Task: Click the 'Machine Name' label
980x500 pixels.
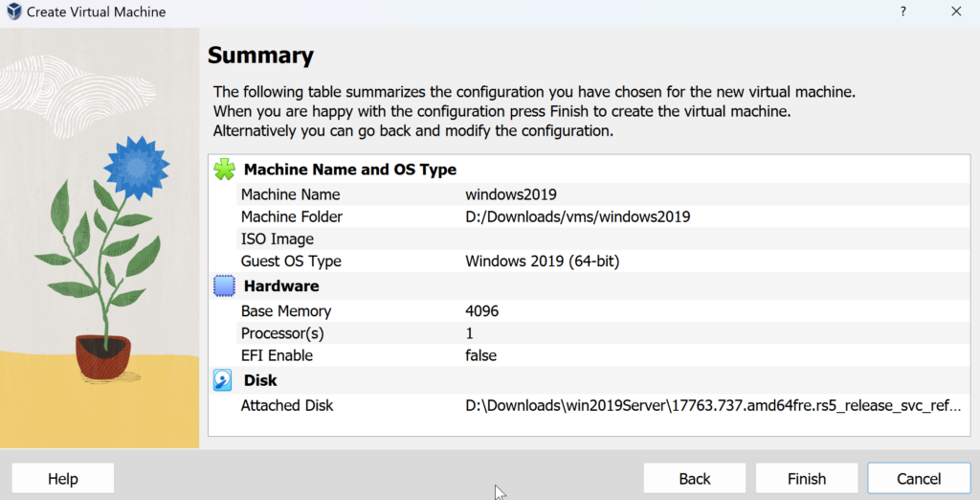Action: pos(291,194)
